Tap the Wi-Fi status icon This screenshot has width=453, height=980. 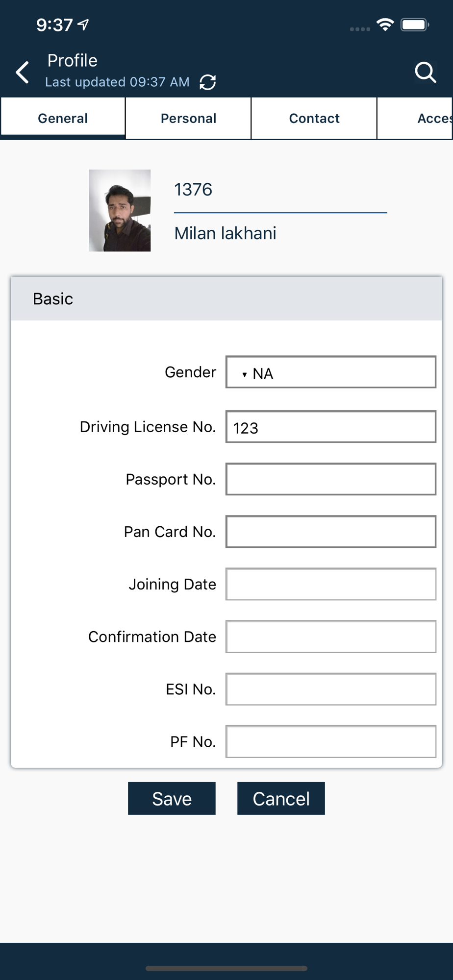(385, 24)
